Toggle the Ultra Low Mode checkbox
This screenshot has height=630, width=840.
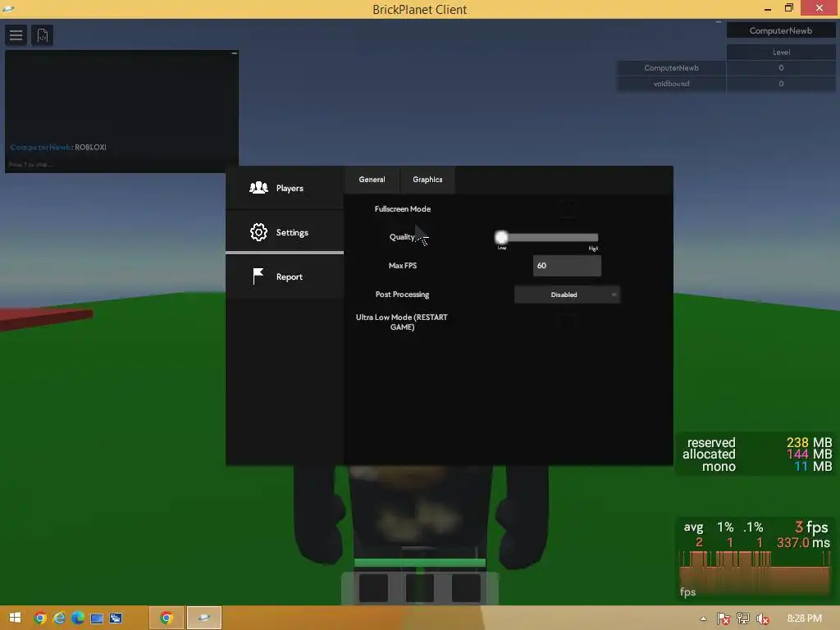point(567,322)
